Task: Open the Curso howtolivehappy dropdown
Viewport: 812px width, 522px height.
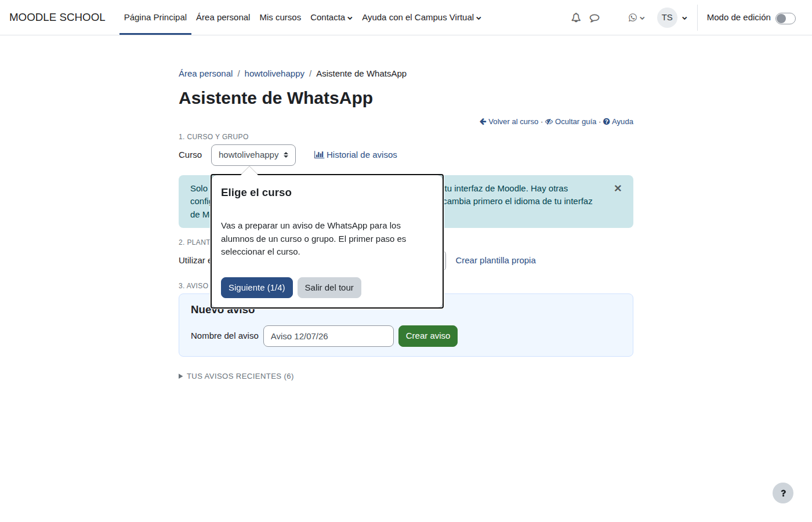Action: (x=253, y=155)
